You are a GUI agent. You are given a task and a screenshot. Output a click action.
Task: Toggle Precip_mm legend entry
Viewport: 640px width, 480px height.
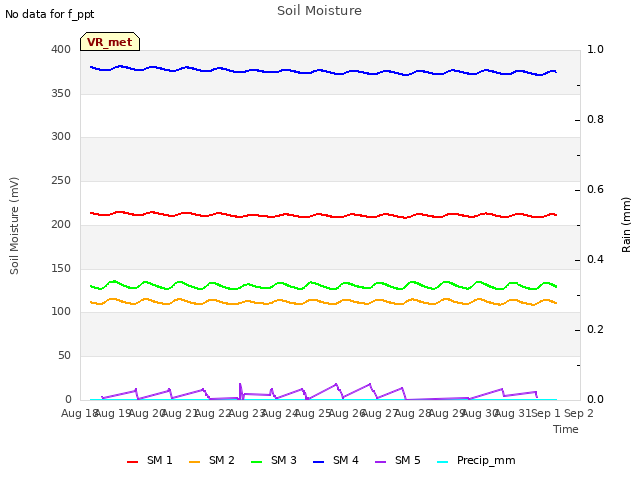(x=476, y=461)
